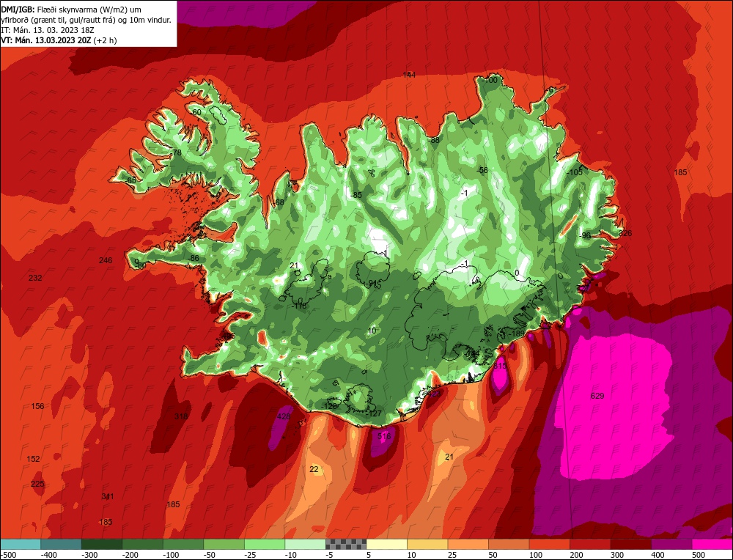Click the 61 value at the northeast tip
The width and height of the screenshot is (733, 560).
tap(553, 89)
